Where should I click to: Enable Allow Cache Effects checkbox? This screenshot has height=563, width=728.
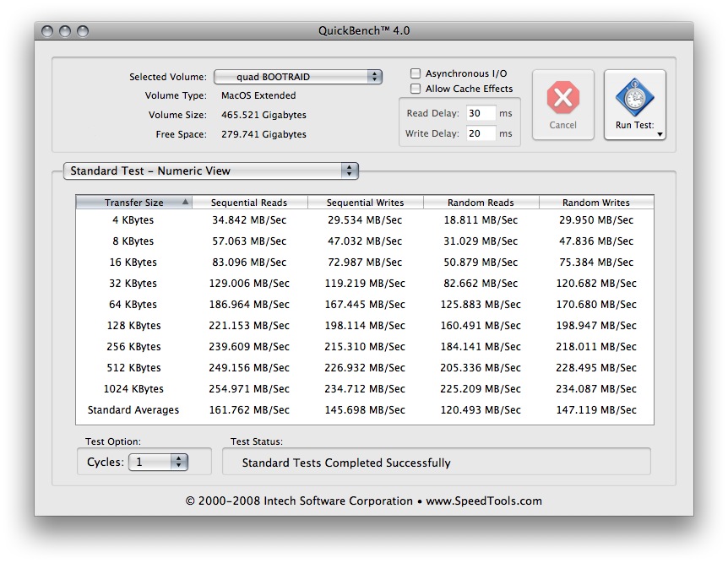coord(416,88)
